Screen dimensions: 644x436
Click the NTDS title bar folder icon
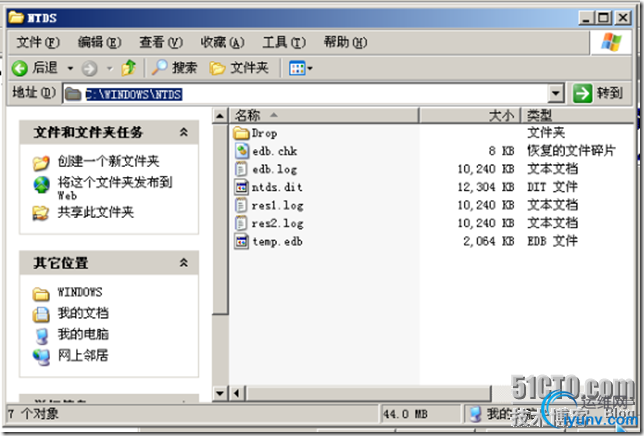pos(16,17)
